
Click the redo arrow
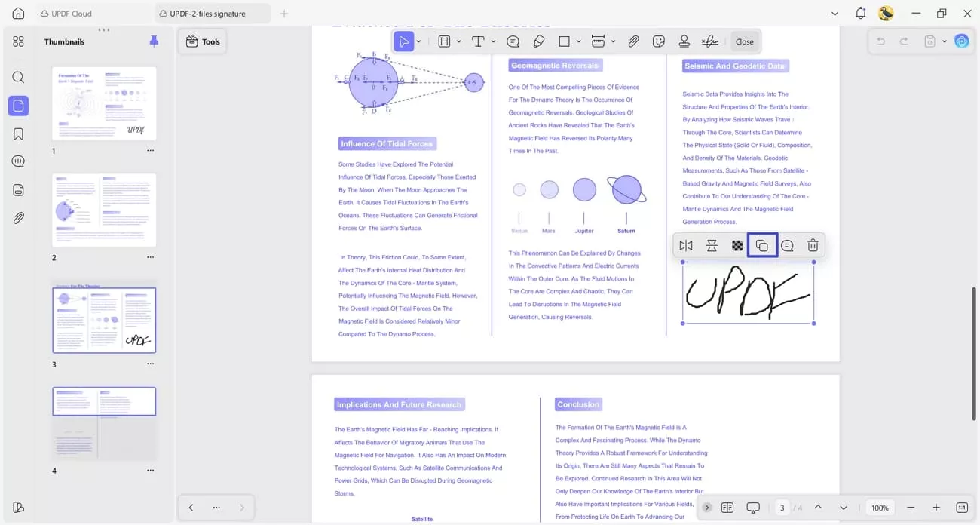point(904,41)
